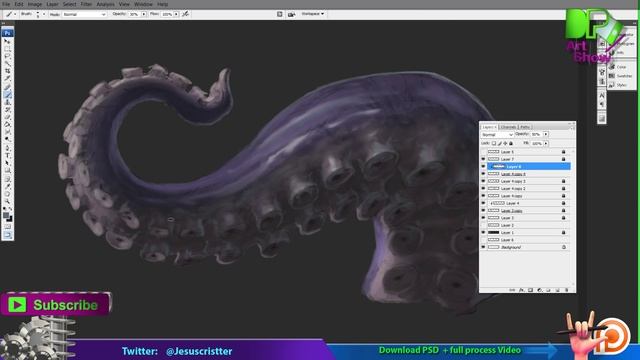Switch to the Paths tab
Screen dimensions: 640x360
tap(525, 127)
